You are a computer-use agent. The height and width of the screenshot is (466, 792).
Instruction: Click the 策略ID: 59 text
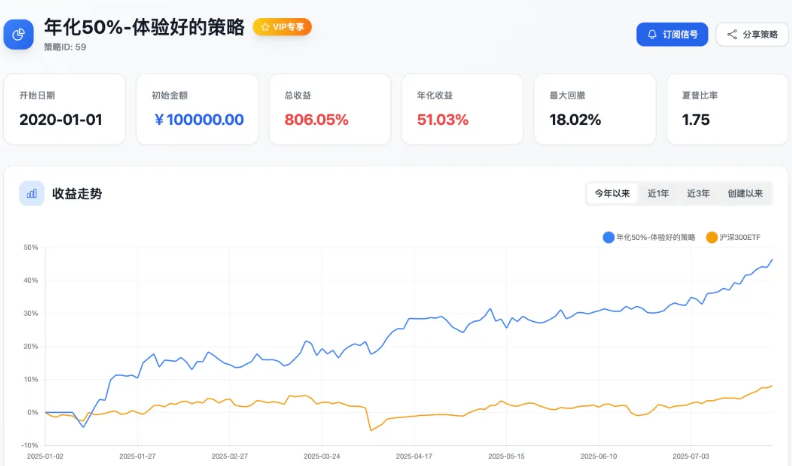(65, 46)
